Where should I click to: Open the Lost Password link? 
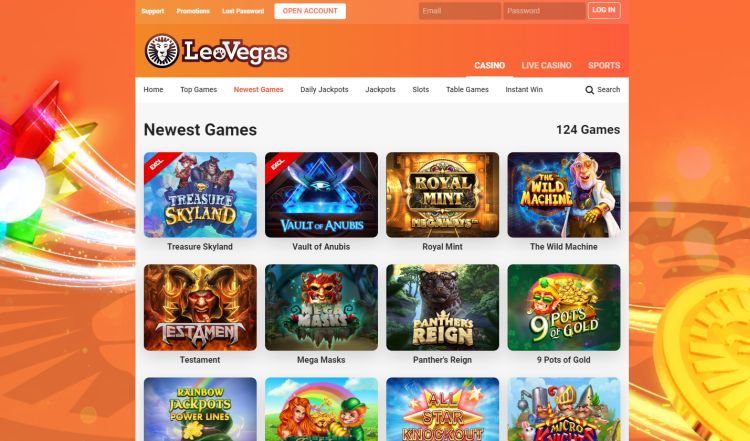[243, 11]
